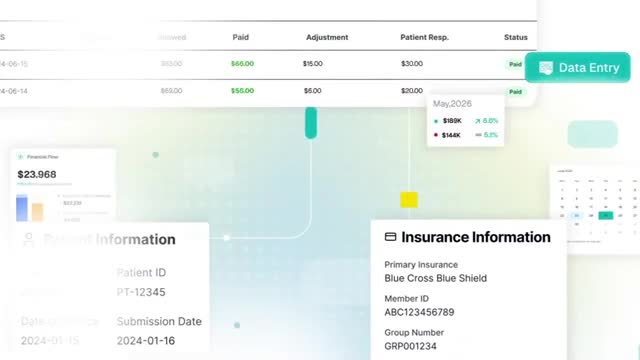
Task: Click the $23.968 Financial Flow total
Action: (37, 174)
